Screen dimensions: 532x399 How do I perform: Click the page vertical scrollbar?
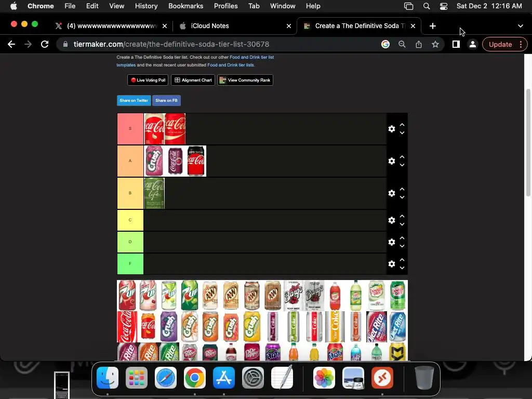click(528, 142)
